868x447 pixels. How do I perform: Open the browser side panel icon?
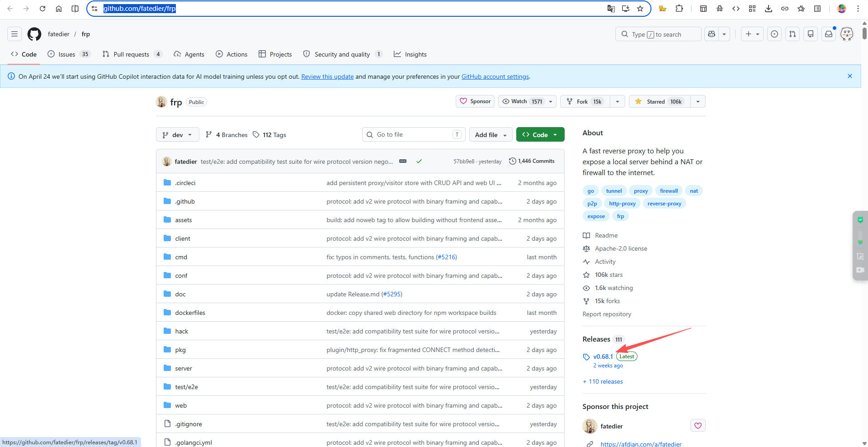(x=75, y=9)
